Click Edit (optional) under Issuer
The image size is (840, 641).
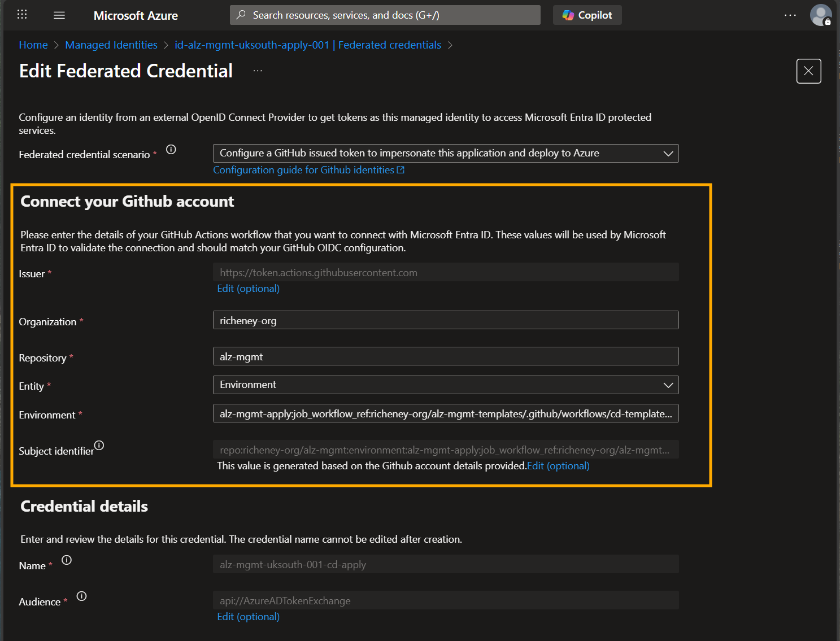(x=248, y=288)
